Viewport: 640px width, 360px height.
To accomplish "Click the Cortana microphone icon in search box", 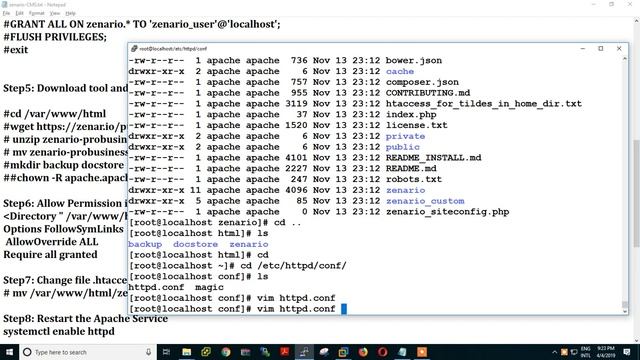I will pyautogui.click(x=148, y=352).
